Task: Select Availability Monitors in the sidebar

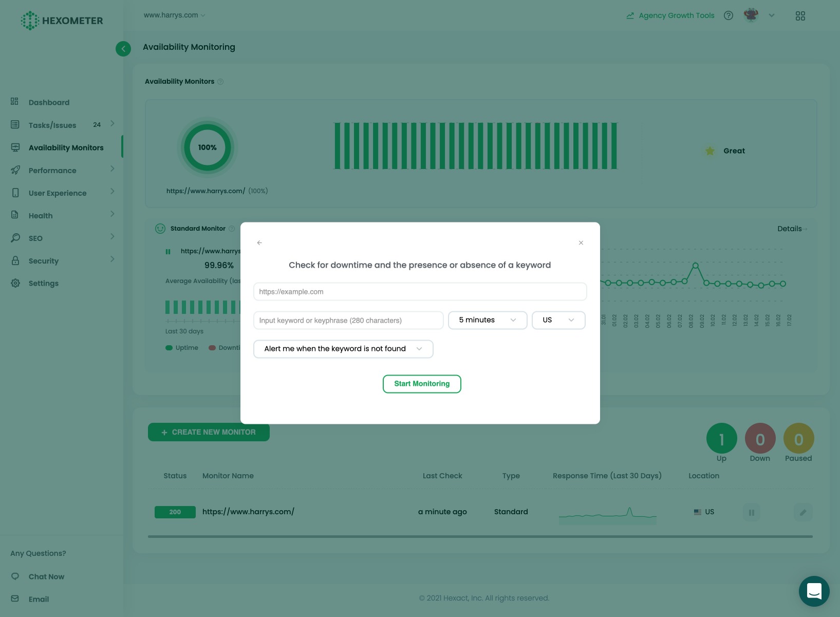Action: click(66, 147)
